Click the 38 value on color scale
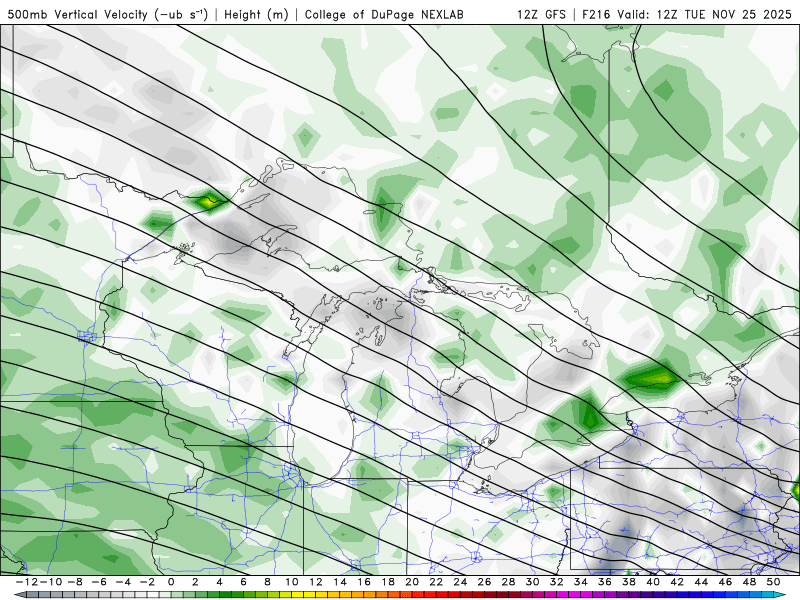This screenshot has width=800, height=600. (x=629, y=582)
